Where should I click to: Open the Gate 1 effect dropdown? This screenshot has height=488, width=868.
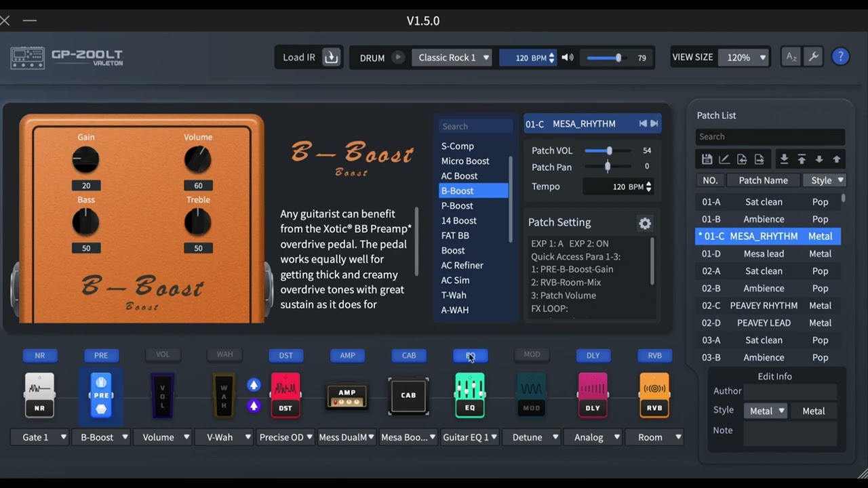(41, 437)
